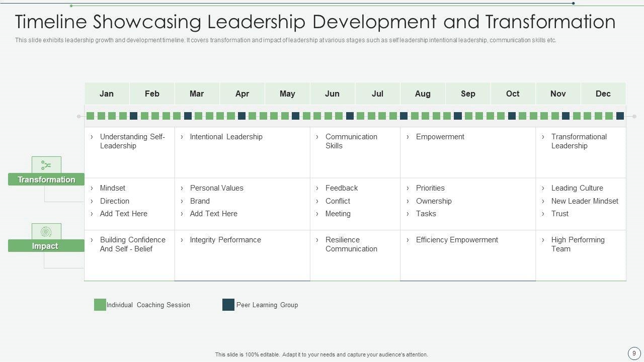Click the green Individual Coaching Session legend square
Viewport: 644px width, 362px height.
[x=100, y=305]
